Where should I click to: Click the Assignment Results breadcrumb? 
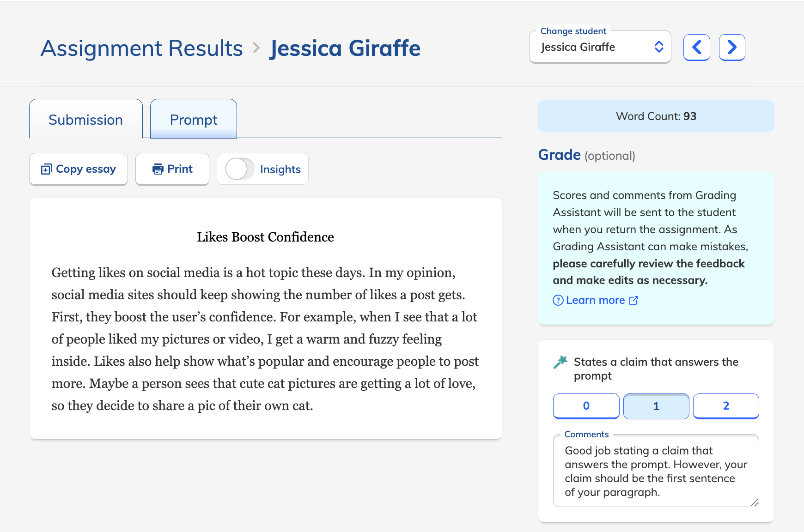tap(142, 48)
